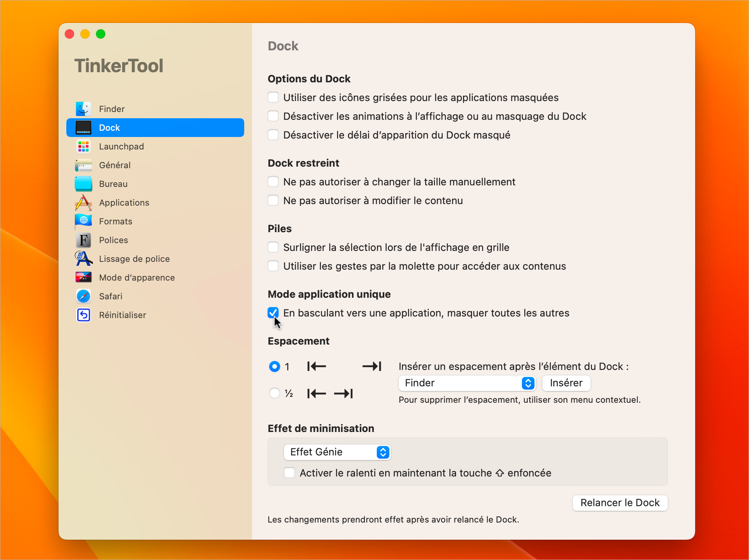Switch to the Launchpad pane
Viewport: 749px width, 560px height.
point(155,146)
